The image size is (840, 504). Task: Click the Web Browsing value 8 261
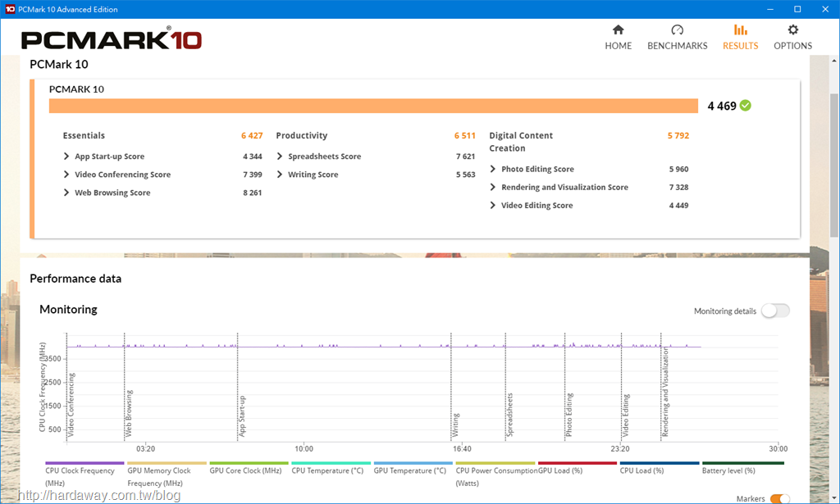(x=253, y=193)
